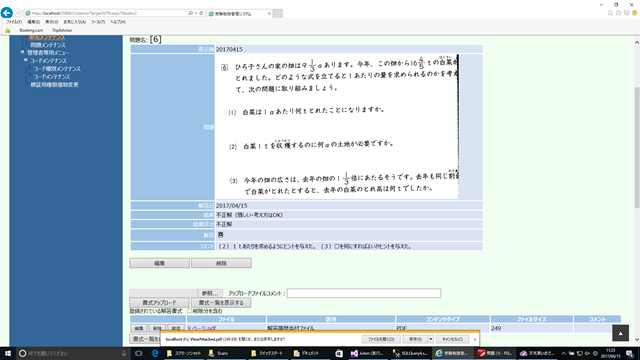Open the お気に入り(A) menu
Image resolution: width=640 pixels, height=360 pixels.
75,22
